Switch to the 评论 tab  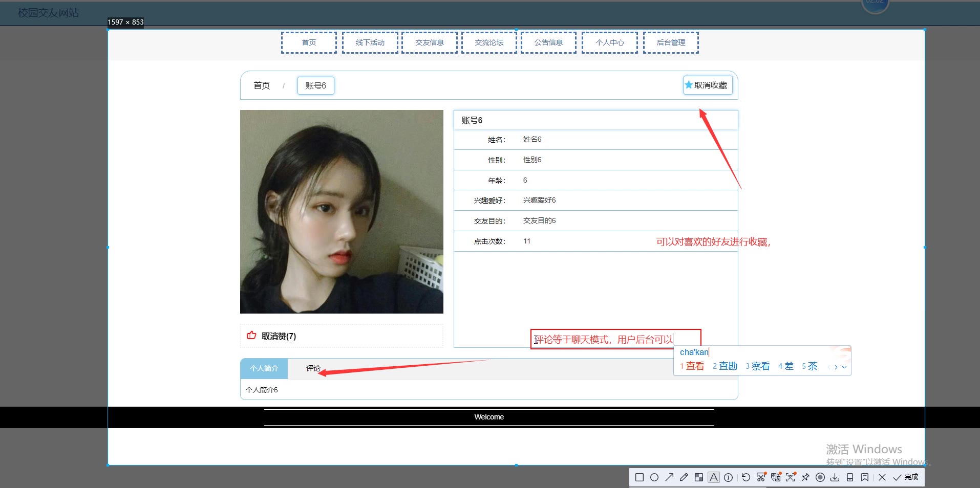click(313, 368)
